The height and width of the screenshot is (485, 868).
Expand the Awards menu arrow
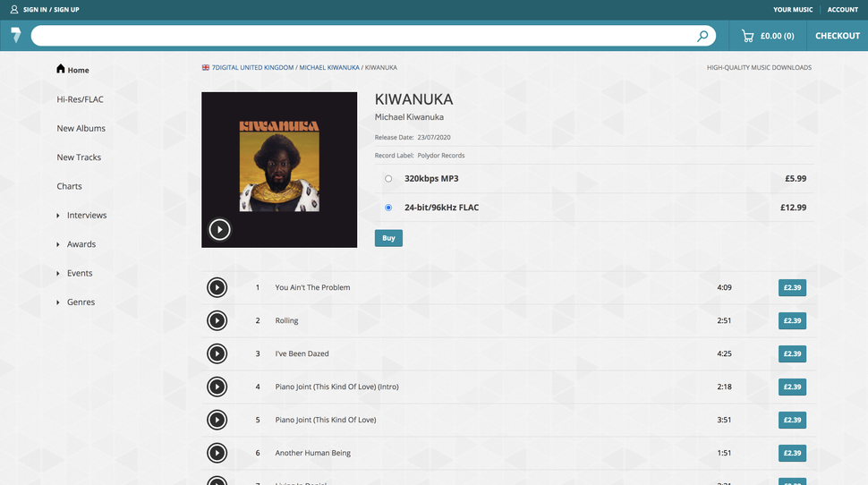pyautogui.click(x=57, y=244)
